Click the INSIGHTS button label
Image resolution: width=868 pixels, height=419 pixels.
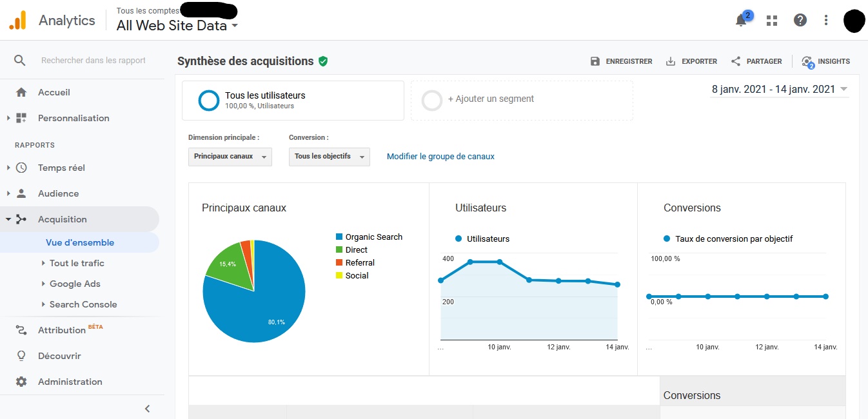click(834, 61)
